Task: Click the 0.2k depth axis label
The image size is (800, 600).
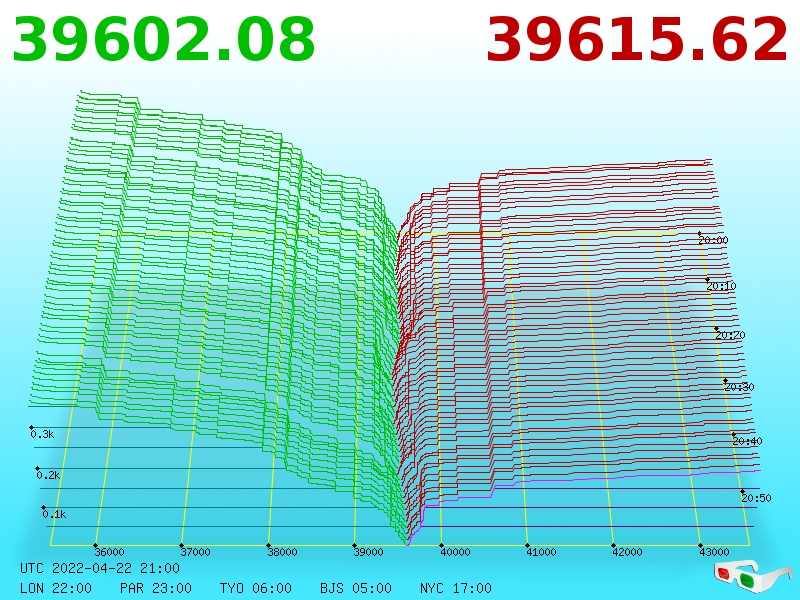Action: pyautogui.click(x=48, y=475)
